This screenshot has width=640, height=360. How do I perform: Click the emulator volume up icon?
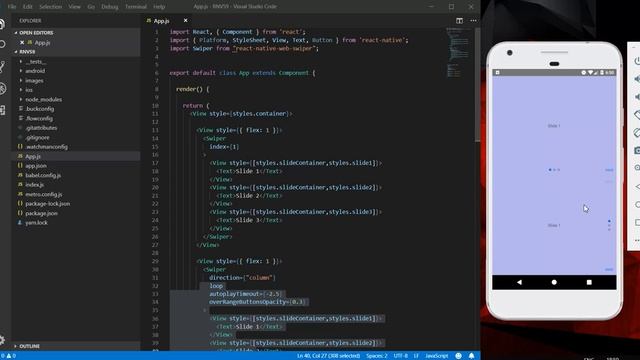637,79
